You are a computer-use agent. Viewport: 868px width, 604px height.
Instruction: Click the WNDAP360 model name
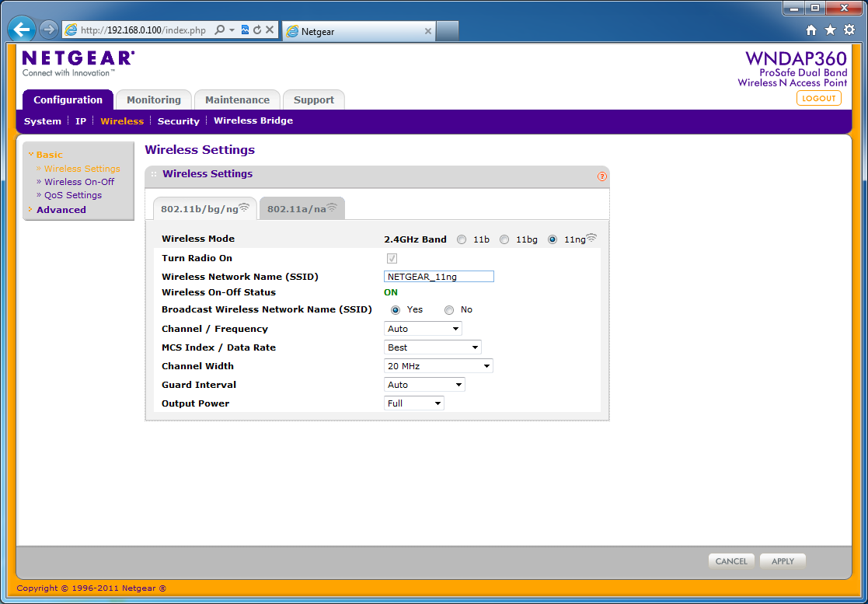tap(796, 58)
